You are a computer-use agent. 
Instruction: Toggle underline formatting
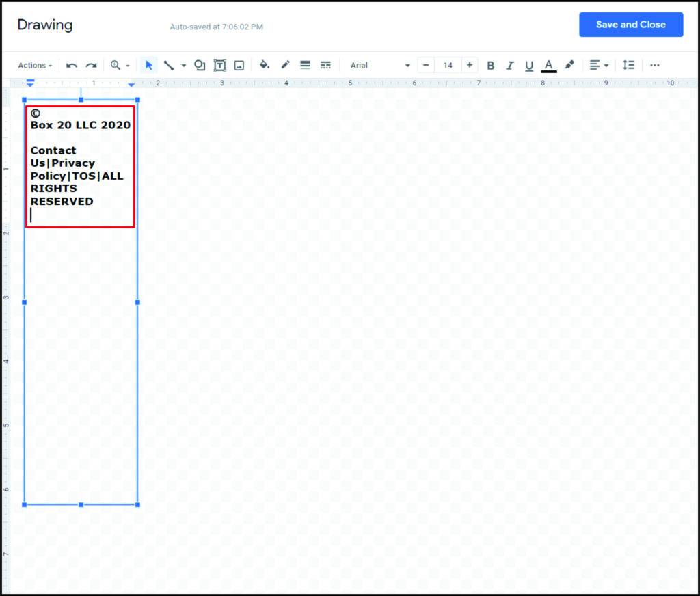(x=529, y=65)
